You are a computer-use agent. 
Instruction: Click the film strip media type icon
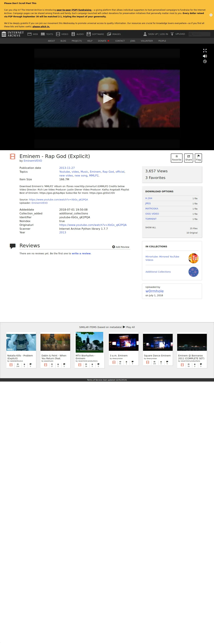[x=12, y=157]
